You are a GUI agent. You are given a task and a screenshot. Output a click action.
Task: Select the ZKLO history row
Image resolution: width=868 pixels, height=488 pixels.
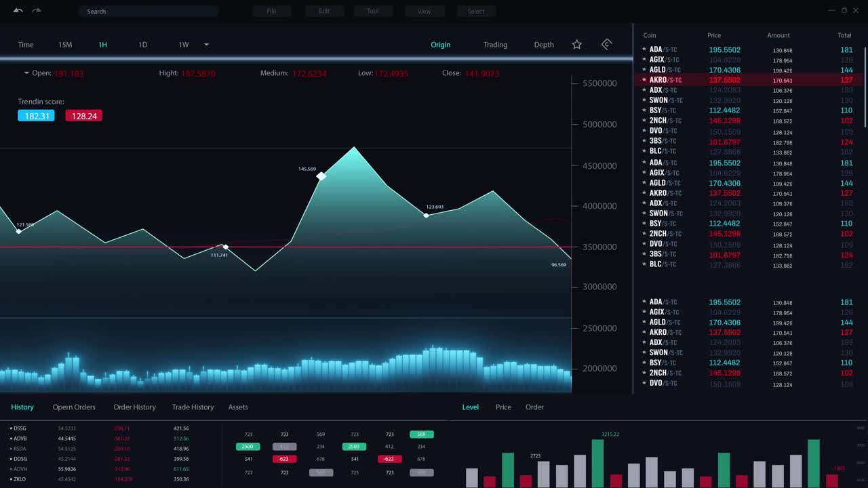tap(100, 479)
